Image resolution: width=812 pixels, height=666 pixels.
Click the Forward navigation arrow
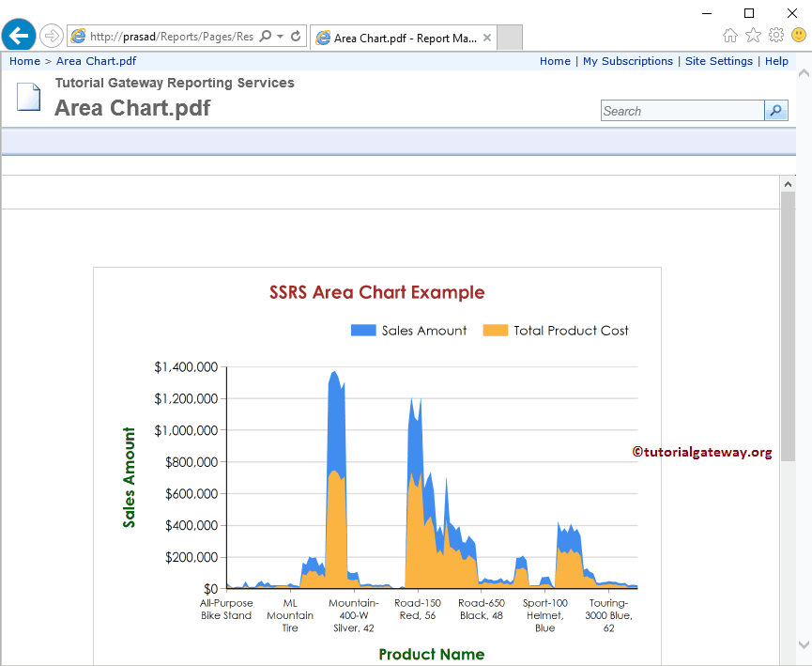(x=51, y=36)
